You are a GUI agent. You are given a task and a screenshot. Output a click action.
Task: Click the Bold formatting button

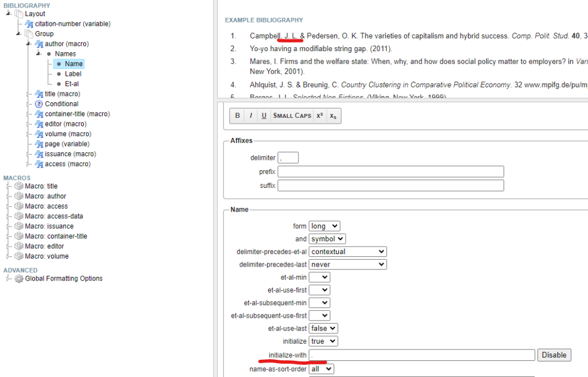pos(237,116)
